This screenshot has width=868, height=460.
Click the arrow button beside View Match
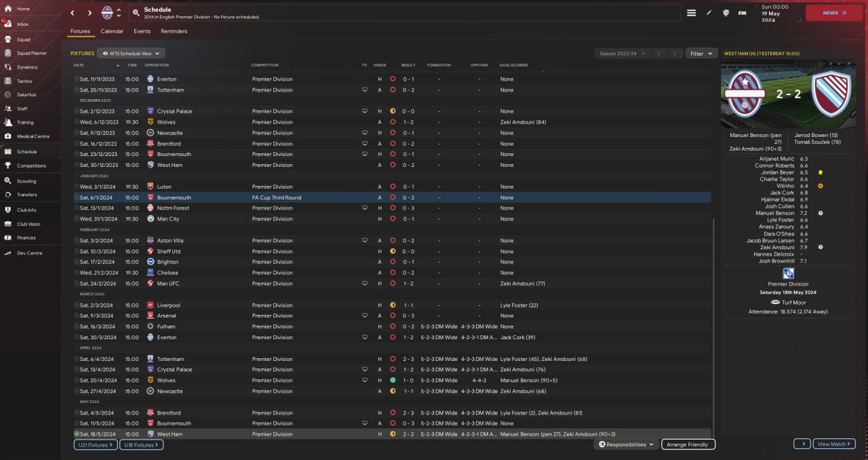[x=802, y=444]
